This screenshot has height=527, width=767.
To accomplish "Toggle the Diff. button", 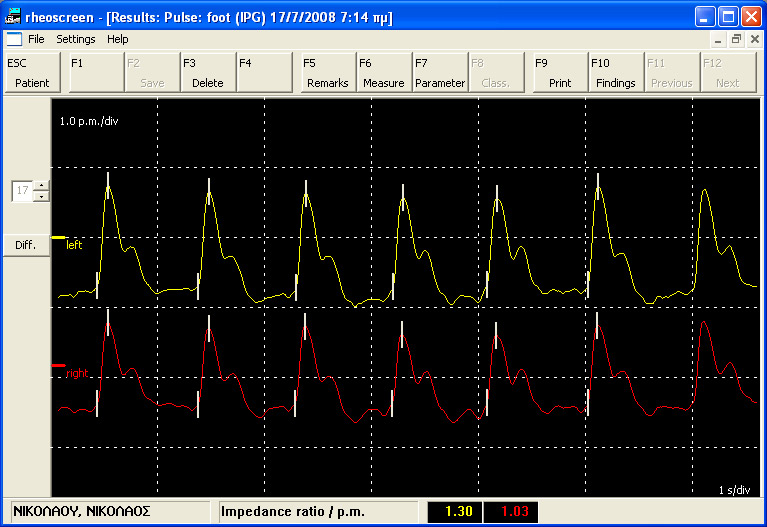I will click(x=26, y=245).
